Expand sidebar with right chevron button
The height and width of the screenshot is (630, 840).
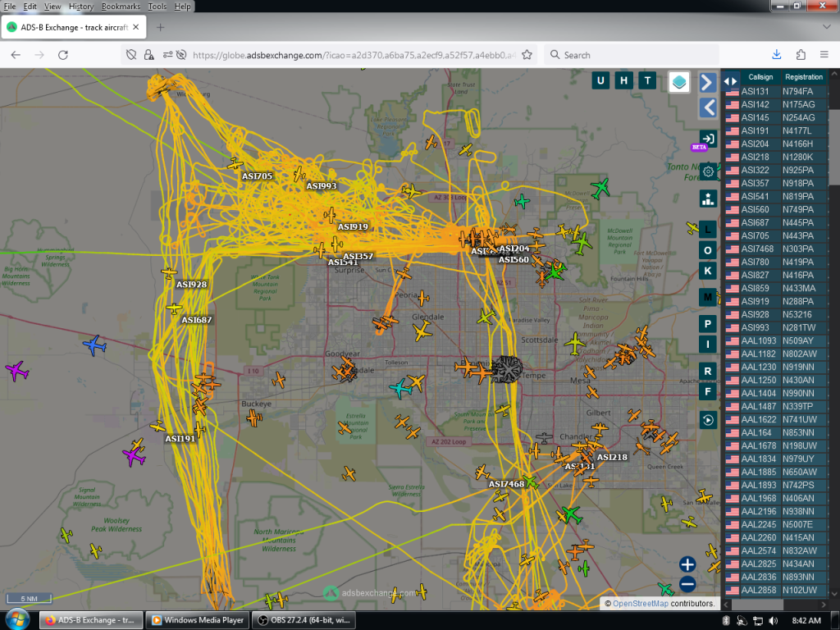pyautogui.click(x=708, y=83)
